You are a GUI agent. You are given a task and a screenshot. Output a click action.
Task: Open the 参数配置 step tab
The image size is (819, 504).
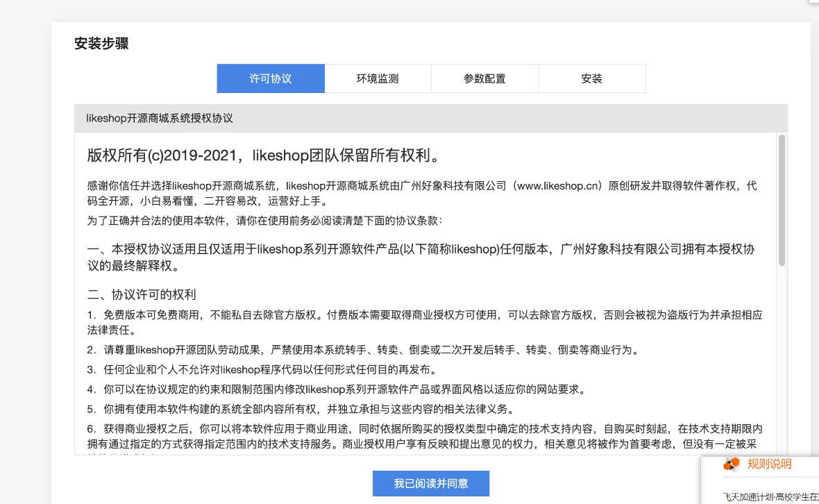click(x=484, y=78)
